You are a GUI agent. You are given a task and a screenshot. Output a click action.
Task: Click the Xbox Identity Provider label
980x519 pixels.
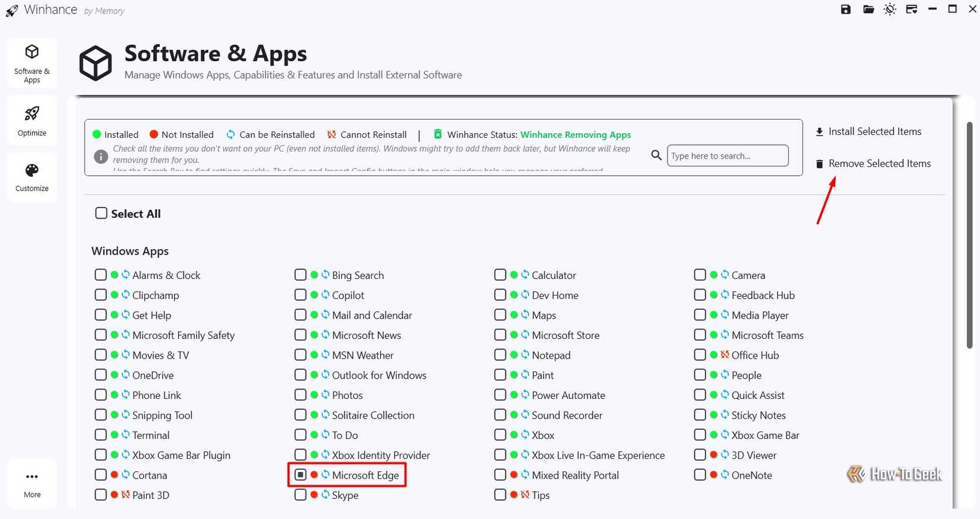(x=381, y=455)
